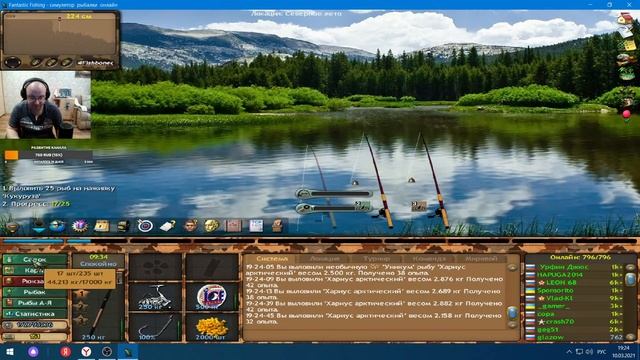This screenshot has height=360, width=640.
Task: Open the dark stacked chest toolbar icon
Action: click(x=123, y=226)
